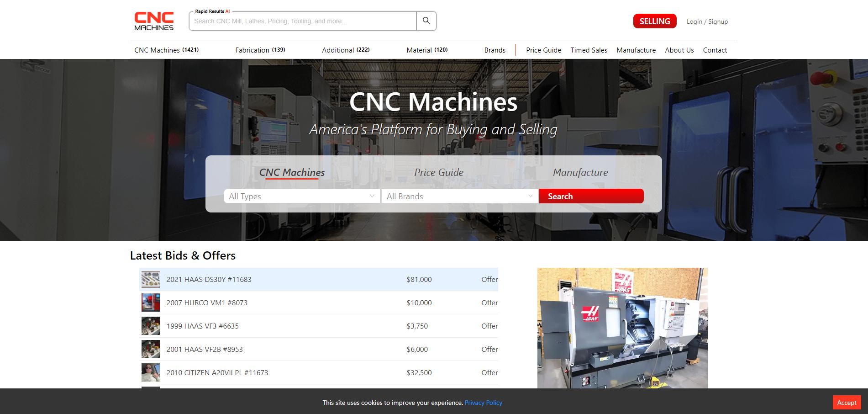Click the HAAS lathe featured photo

[x=622, y=328]
